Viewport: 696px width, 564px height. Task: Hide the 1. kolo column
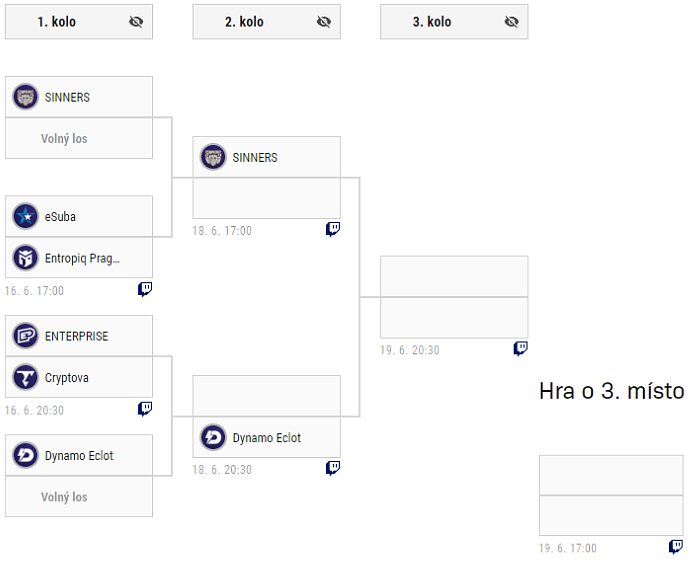tap(136, 22)
